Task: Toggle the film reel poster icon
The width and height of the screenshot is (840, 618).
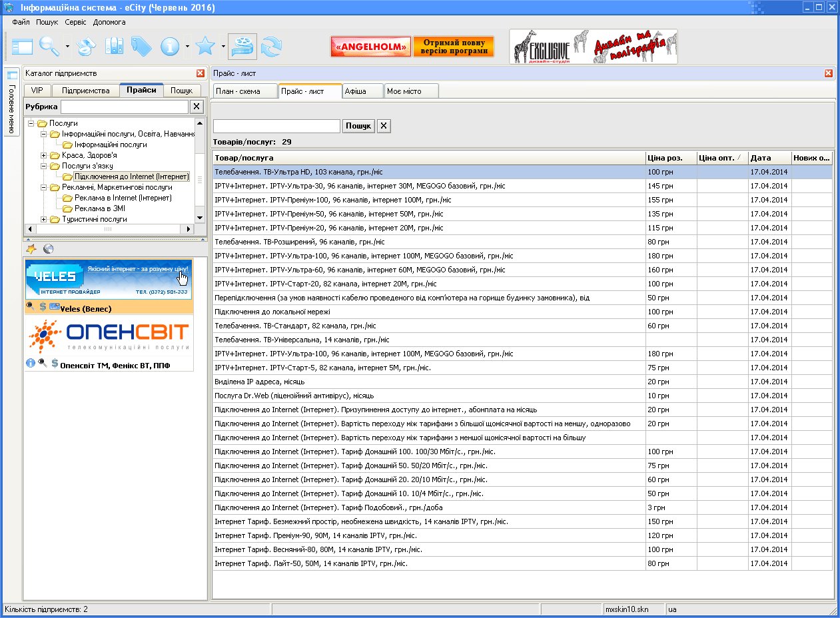Action: [x=242, y=46]
